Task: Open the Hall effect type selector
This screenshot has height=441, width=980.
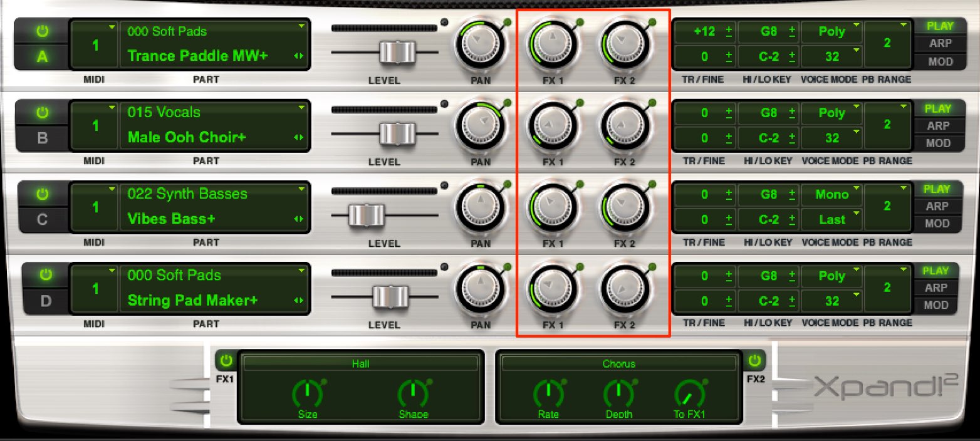Action: (x=360, y=363)
